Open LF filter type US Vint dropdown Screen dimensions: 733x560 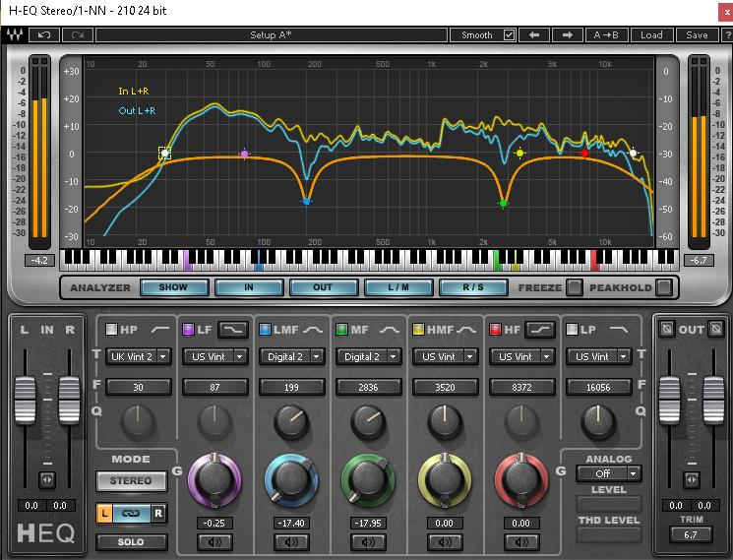click(215, 356)
